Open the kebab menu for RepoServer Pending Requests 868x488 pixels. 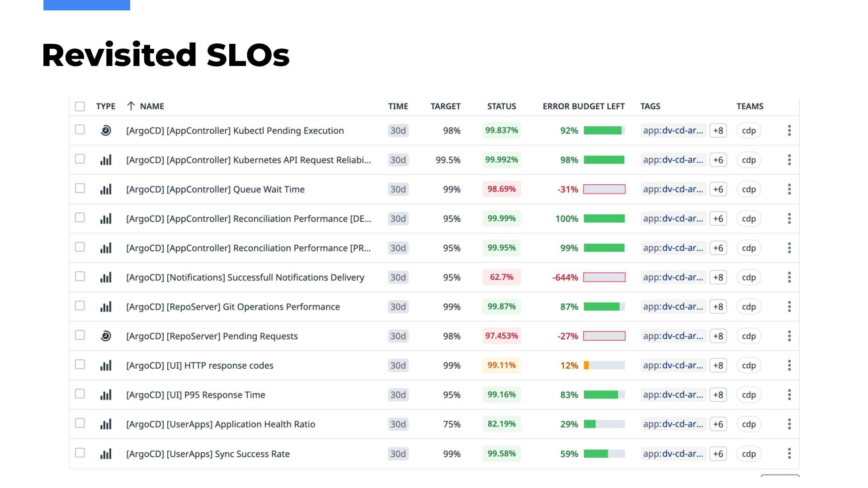coord(789,336)
